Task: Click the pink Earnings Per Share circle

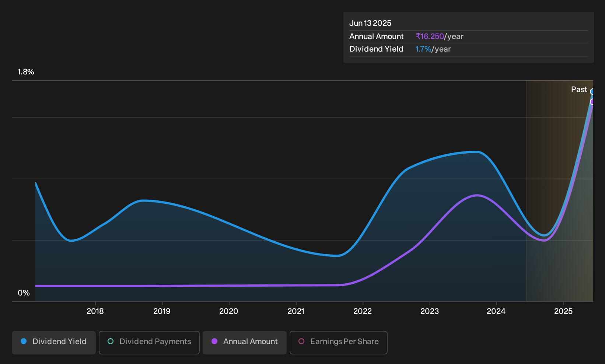Action: click(x=301, y=341)
